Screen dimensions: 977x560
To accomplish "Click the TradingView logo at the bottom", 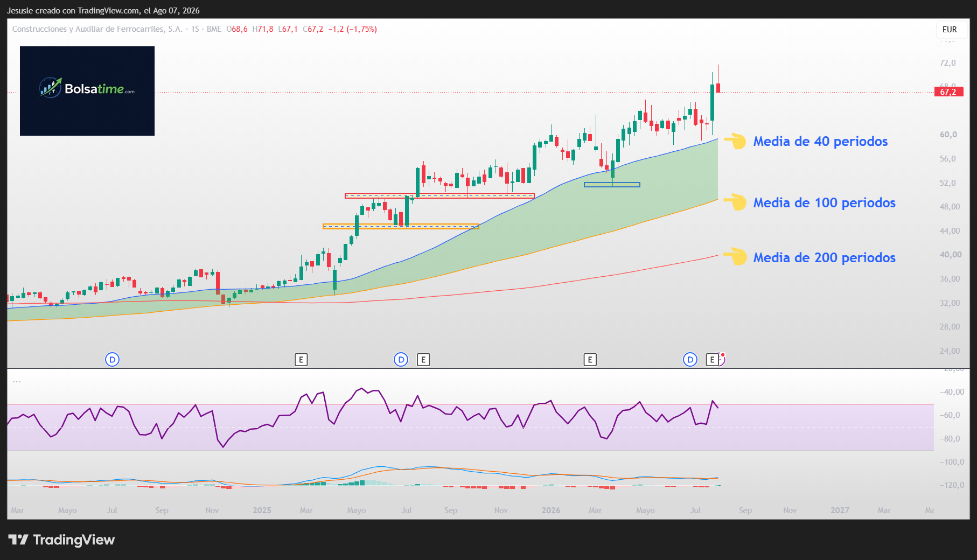I will pos(61,540).
